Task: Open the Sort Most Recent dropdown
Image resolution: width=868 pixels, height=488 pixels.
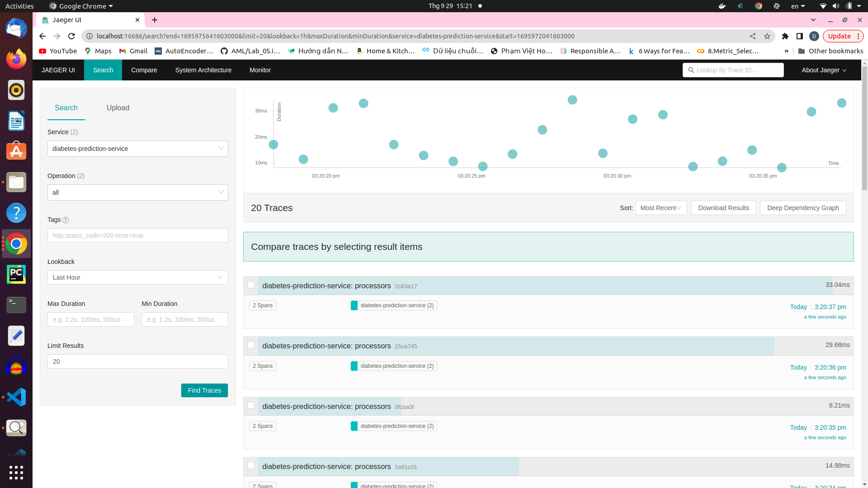Action: (x=660, y=208)
